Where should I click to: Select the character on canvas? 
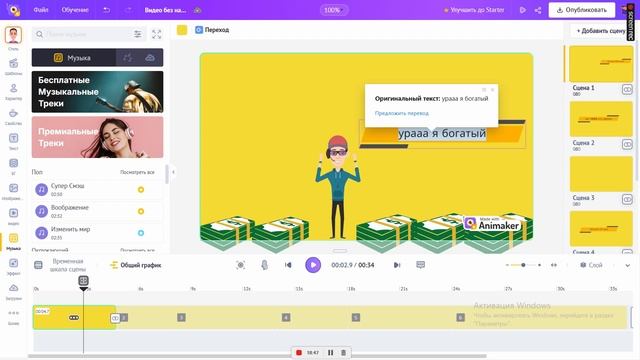338,187
